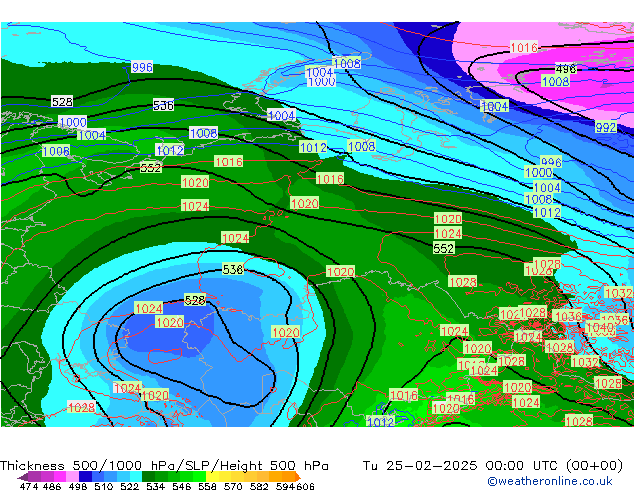Click the legend value 606
This screenshot has width=634, height=490.
(x=305, y=486)
